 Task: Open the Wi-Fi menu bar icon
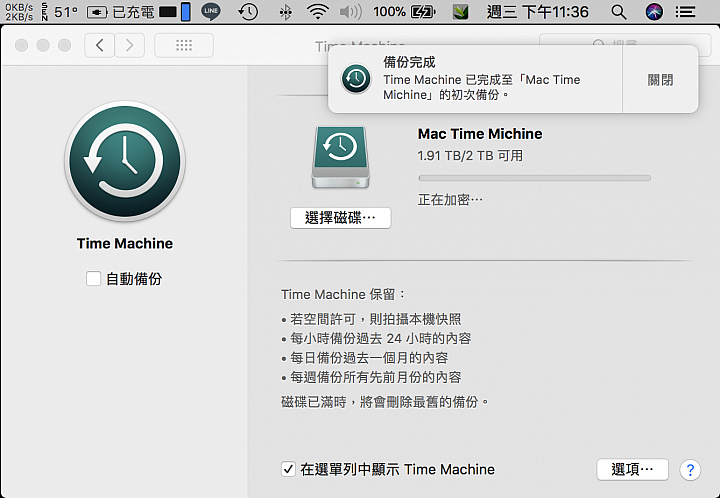pos(318,11)
